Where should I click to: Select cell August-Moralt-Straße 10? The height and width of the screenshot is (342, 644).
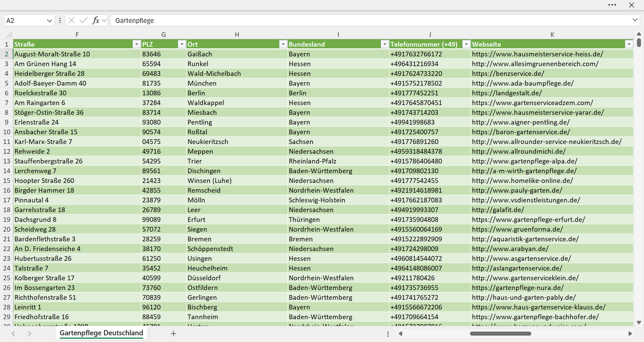point(77,54)
